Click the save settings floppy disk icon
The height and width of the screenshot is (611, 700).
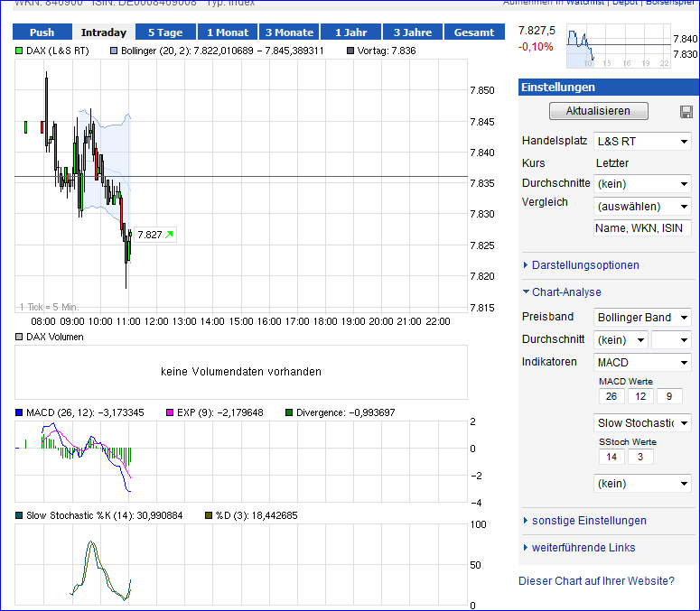[x=686, y=112]
